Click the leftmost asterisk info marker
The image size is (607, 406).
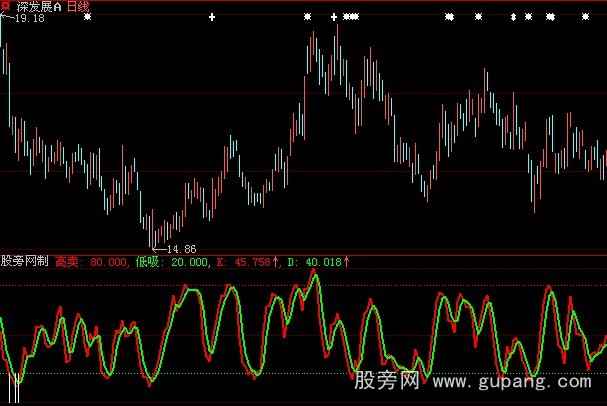pyautogui.click(x=87, y=17)
